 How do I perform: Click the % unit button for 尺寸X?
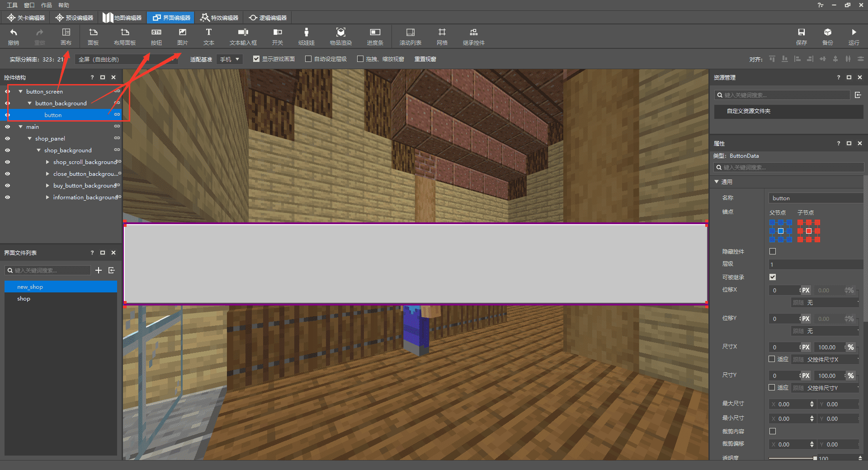pos(851,347)
